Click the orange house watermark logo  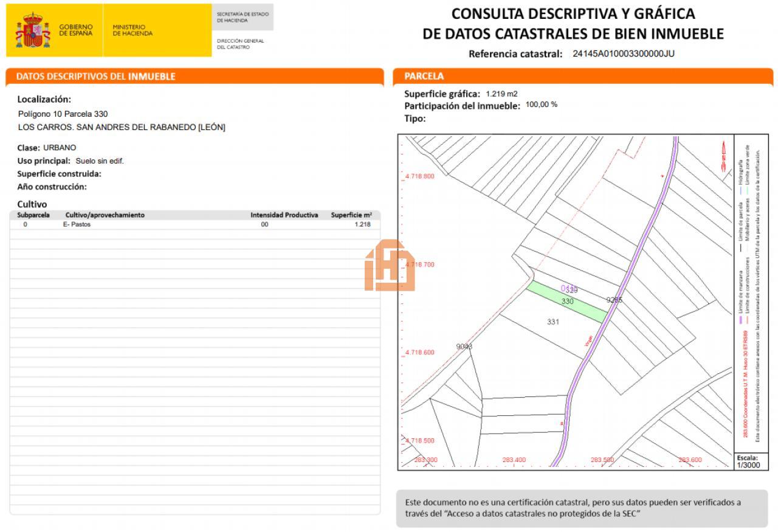(390, 266)
